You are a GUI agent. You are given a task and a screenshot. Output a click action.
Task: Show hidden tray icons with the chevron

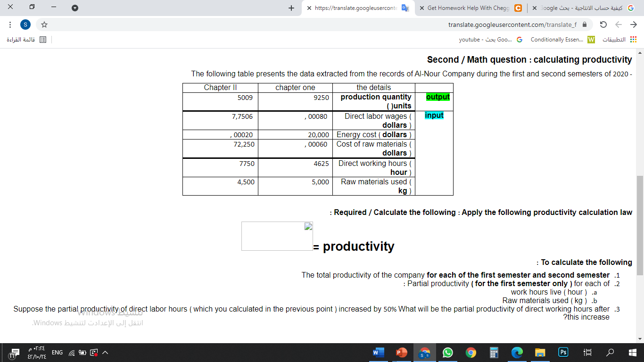pos(105,353)
